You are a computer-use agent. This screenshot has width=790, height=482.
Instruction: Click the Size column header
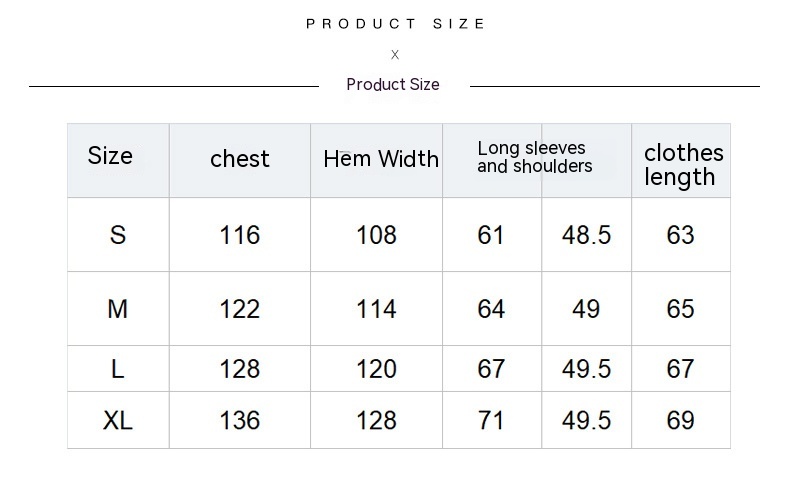click(110, 156)
